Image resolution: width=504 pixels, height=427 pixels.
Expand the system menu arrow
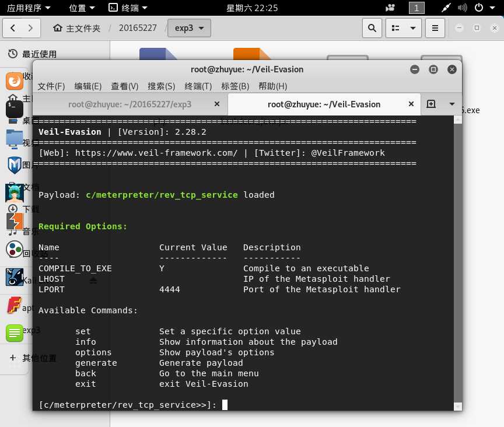coord(492,8)
